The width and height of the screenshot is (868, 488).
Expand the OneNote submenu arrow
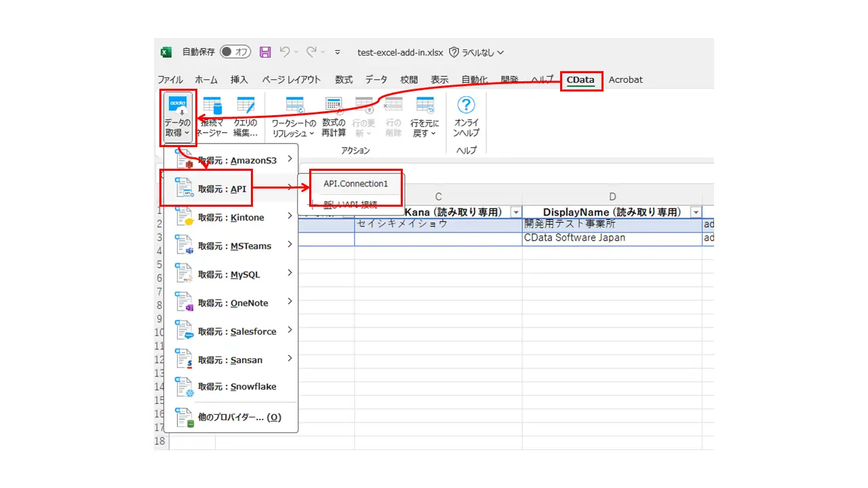click(x=290, y=302)
